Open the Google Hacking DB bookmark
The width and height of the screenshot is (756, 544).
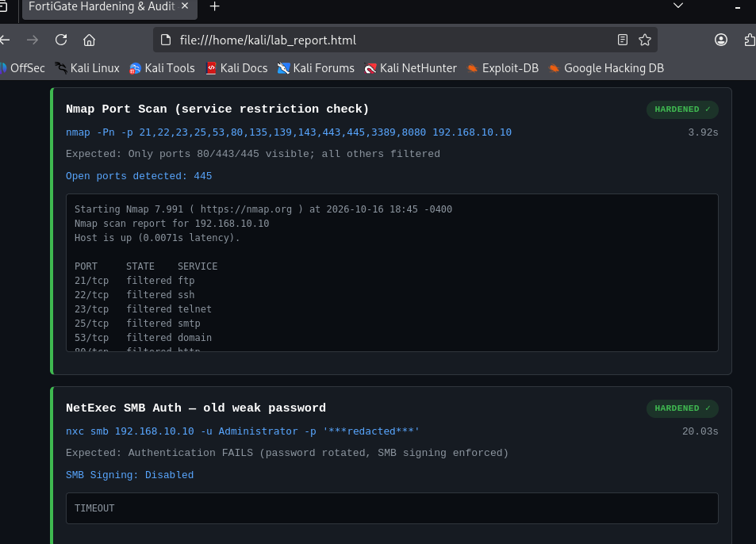[607, 68]
